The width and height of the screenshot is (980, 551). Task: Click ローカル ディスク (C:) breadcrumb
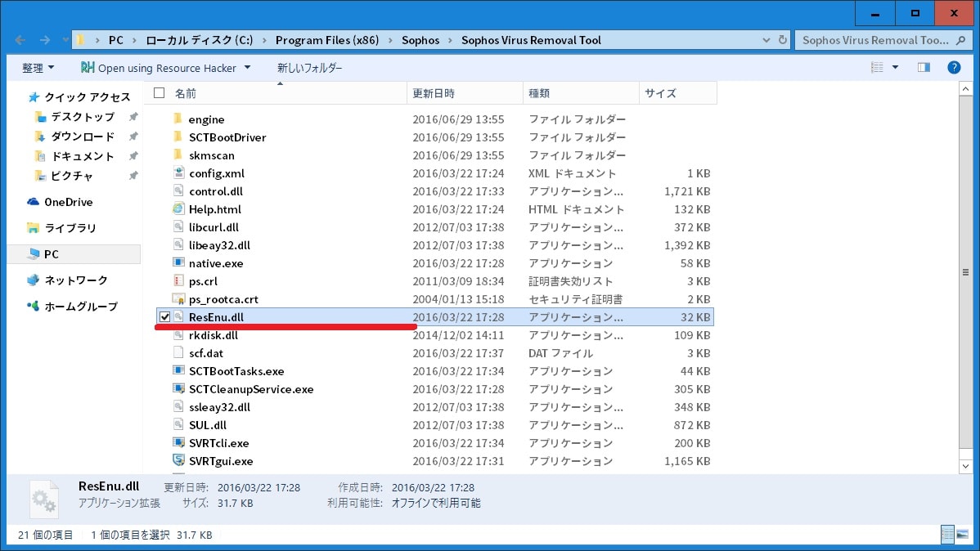[x=200, y=40]
